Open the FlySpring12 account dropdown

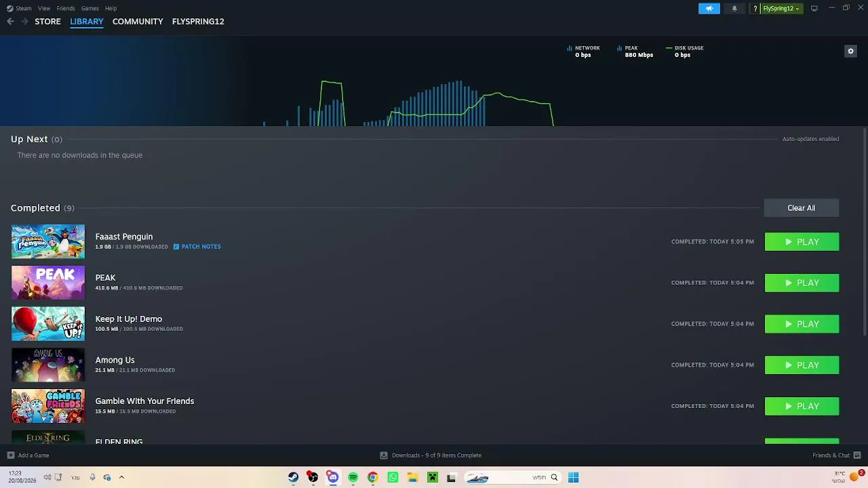tap(781, 9)
